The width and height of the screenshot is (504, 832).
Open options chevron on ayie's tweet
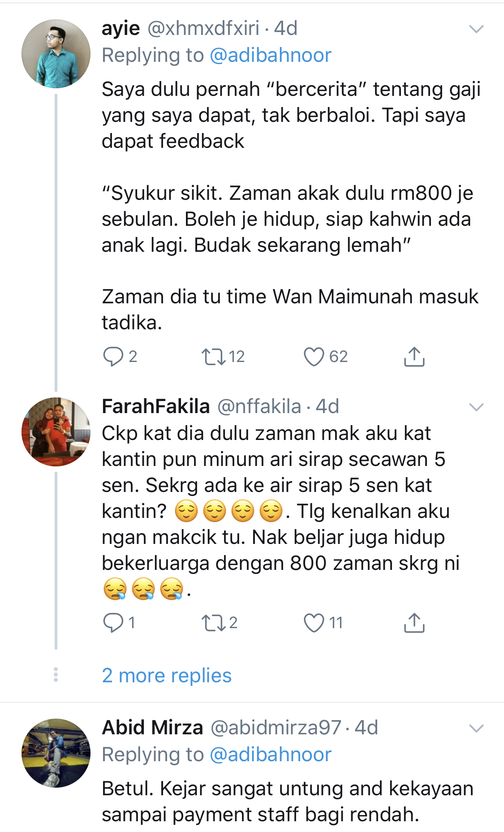click(x=476, y=29)
